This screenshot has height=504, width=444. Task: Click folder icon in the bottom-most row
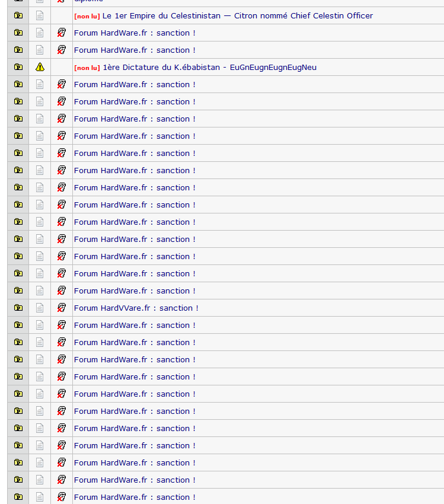(x=18, y=497)
